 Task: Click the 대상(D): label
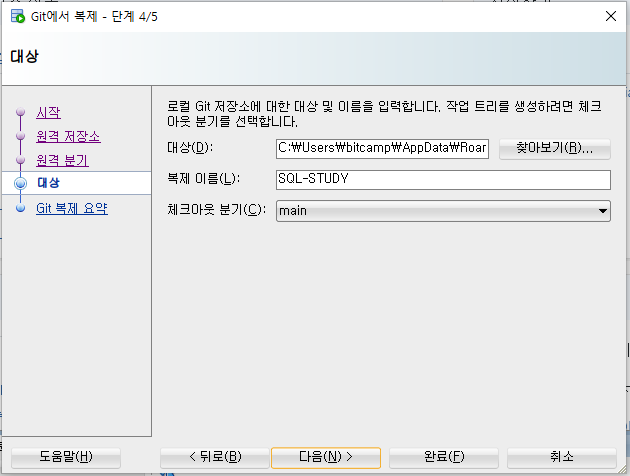click(x=190, y=147)
